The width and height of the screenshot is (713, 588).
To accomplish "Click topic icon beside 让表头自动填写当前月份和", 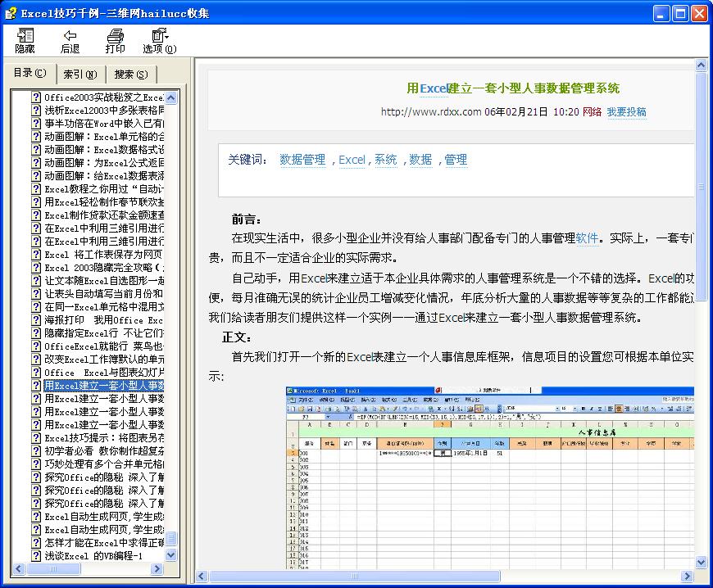I will [36, 293].
